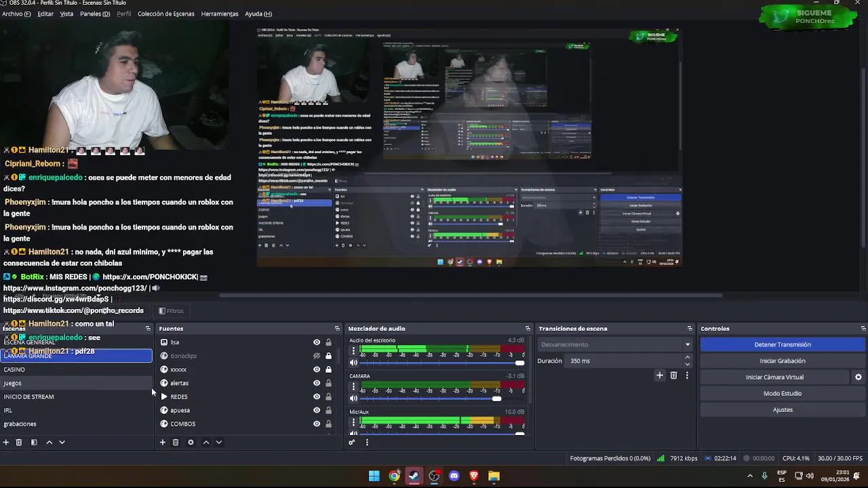Viewport: 868px width, 488px height.
Task: Lock the lisa source
Action: pos(328,342)
